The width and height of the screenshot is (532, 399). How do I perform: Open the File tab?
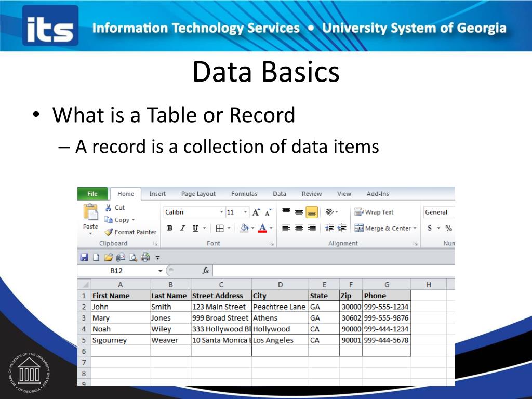click(x=92, y=194)
